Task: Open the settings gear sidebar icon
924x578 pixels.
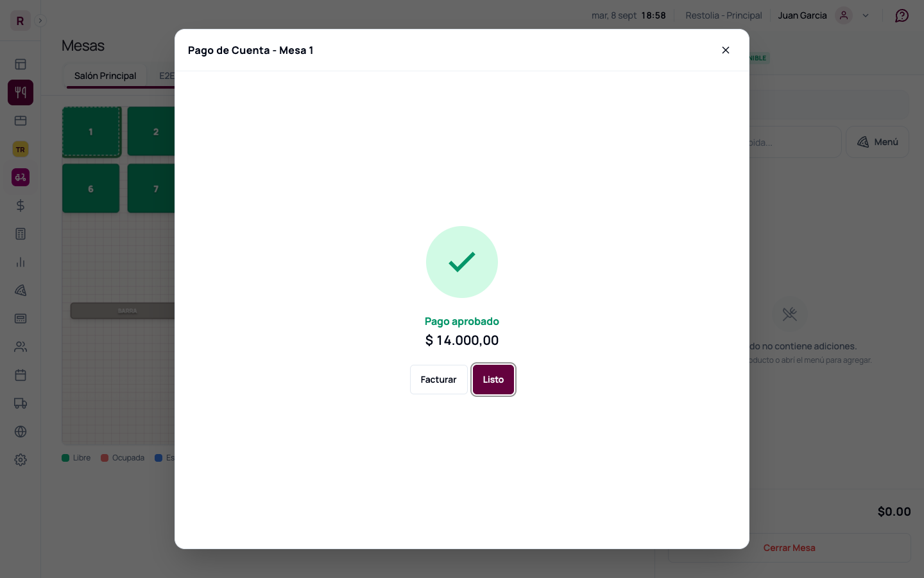Action: (21, 460)
